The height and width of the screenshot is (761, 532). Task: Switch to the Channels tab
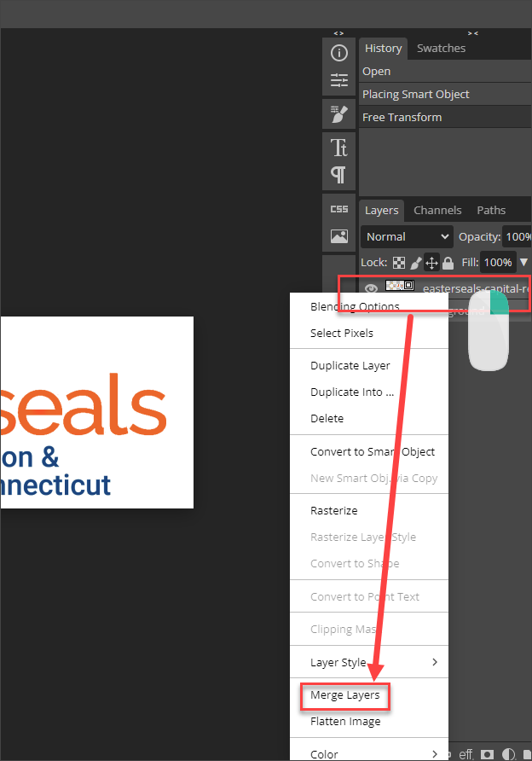437,210
